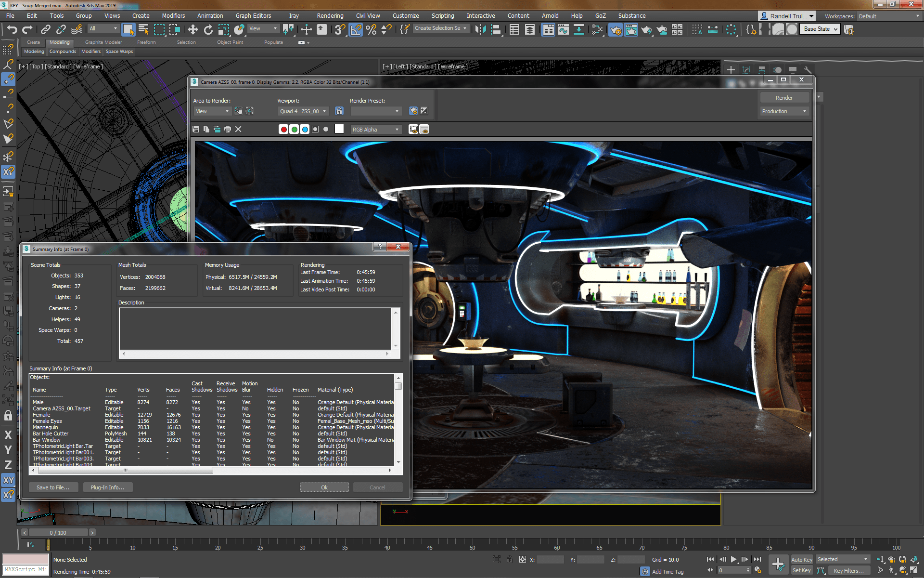Viewport: 924px width, 578px height.
Task: Toggle the green channel display
Action: click(294, 129)
